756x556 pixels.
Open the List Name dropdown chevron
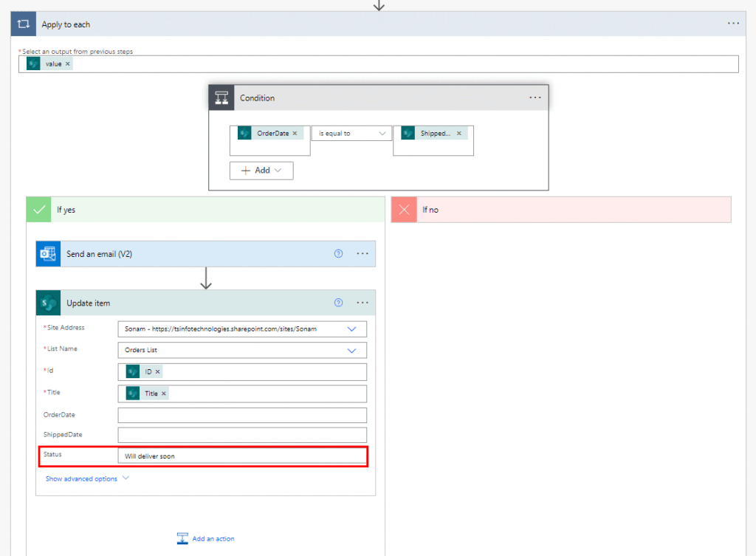(352, 350)
